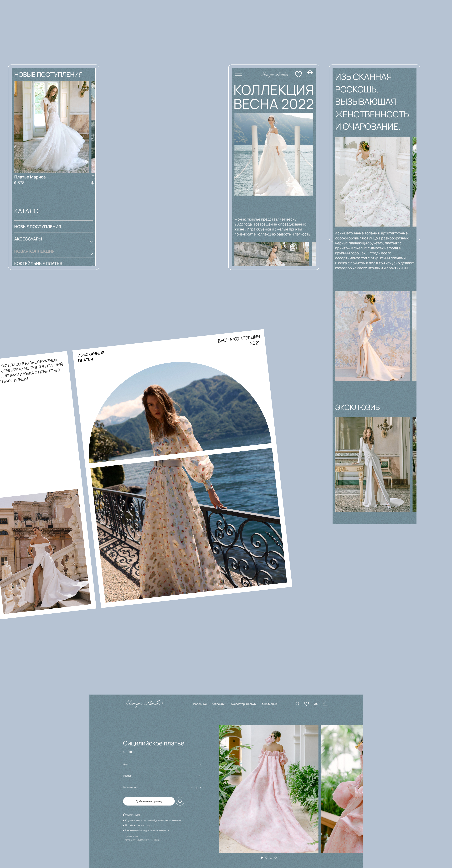
Task: Click the user account profile icon
Action: tap(316, 704)
